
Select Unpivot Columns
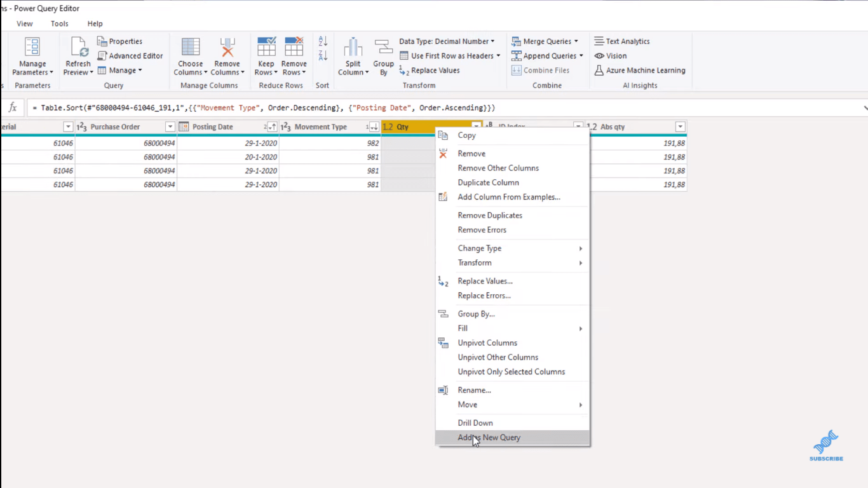(513, 343)
